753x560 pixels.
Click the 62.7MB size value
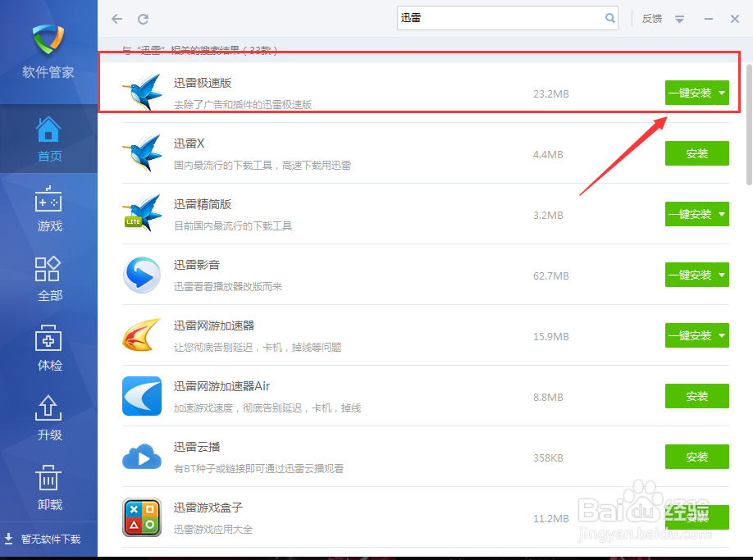point(551,276)
